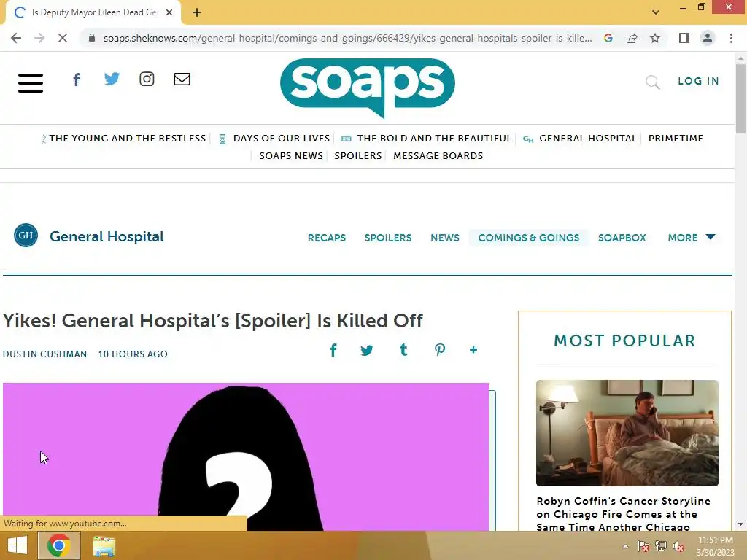The height and width of the screenshot is (560, 747).
Task: Expand the MORE dropdown
Action: click(x=692, y=238)
